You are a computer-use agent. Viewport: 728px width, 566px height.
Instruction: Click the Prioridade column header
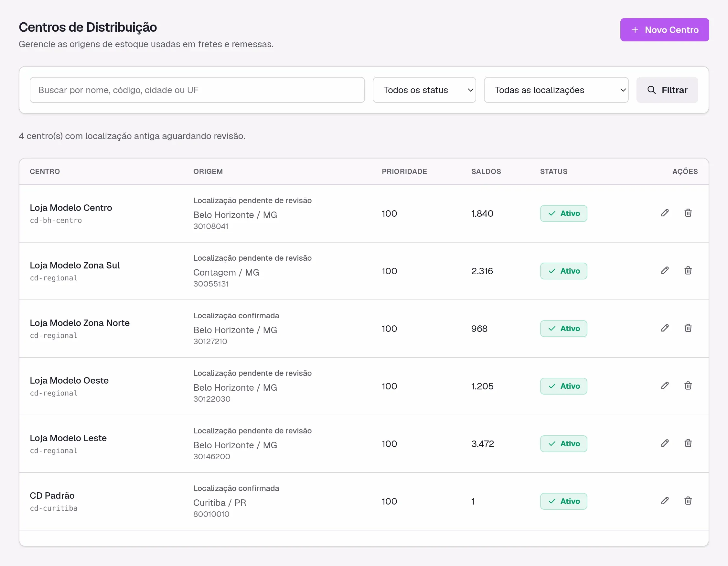coord(404,171)
